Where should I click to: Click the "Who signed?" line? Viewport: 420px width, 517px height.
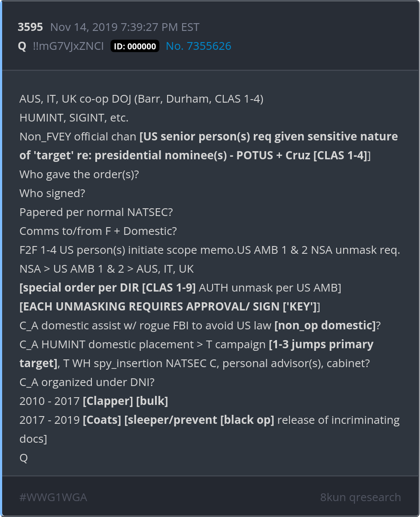pos(52,193)
